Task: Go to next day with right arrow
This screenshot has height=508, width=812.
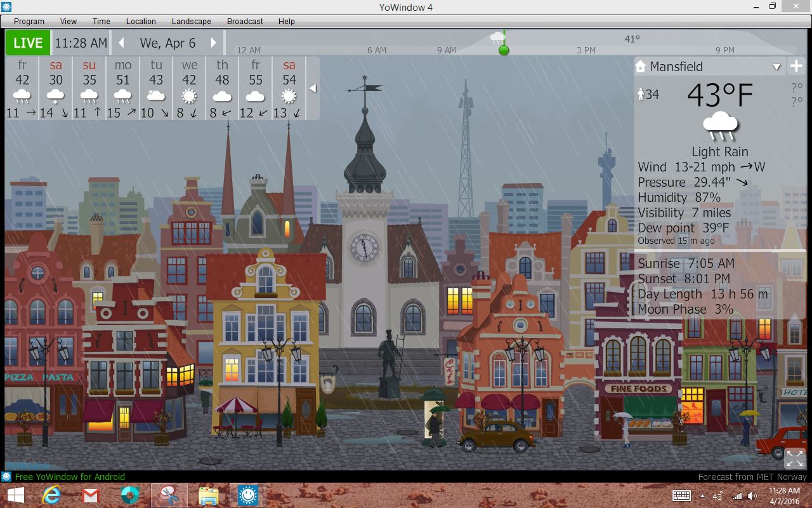Action: coord(214,43)
